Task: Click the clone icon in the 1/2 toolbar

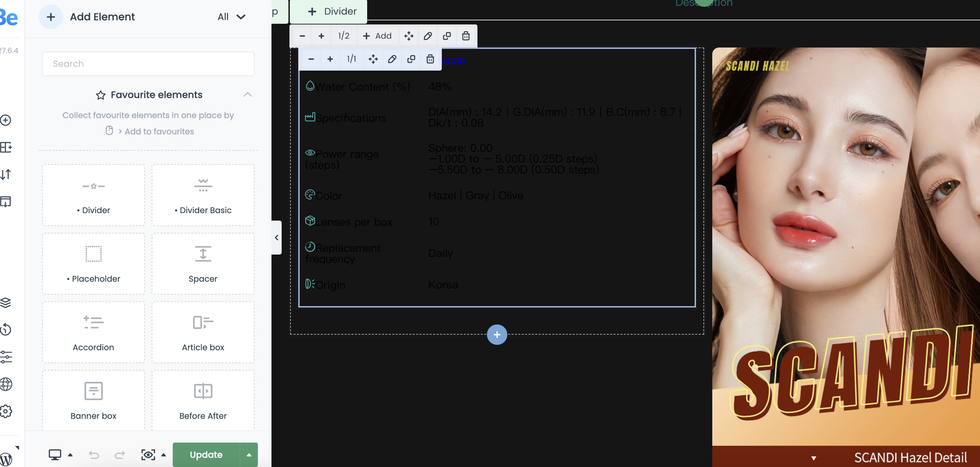Action: [x=447, y=36]
